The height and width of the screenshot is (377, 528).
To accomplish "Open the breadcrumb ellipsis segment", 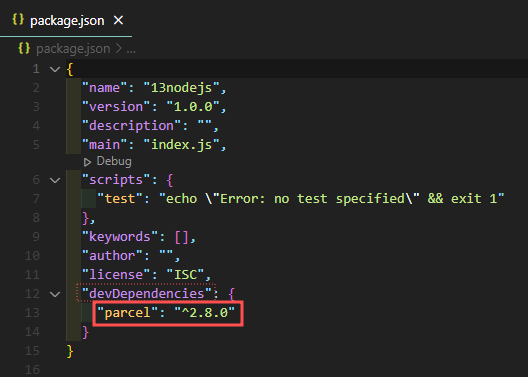I will [x=131, y=50].
